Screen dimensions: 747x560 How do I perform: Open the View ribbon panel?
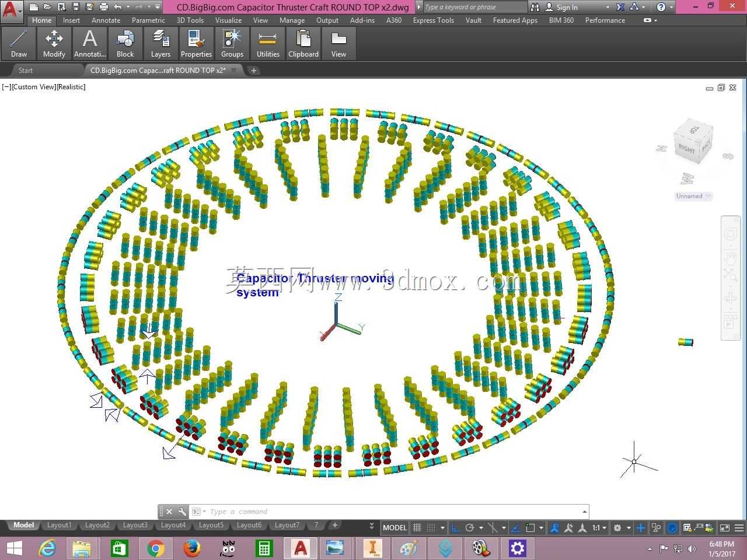[x=338, y=44]
